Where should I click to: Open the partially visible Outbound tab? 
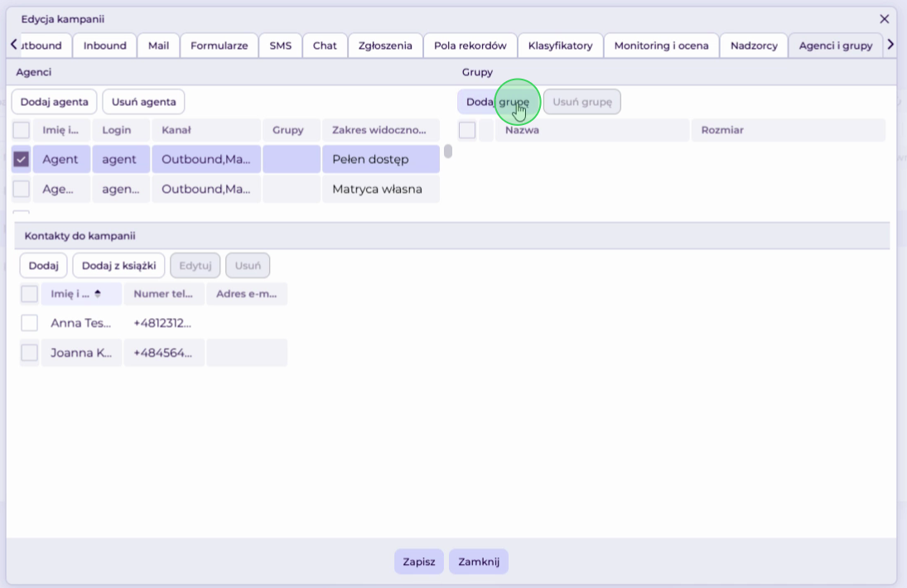(45, 46)
